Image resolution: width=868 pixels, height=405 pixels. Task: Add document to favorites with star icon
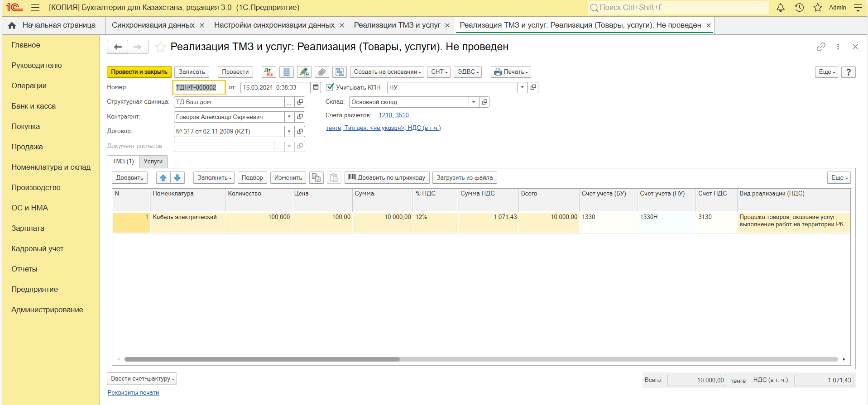tap(160, 47)
